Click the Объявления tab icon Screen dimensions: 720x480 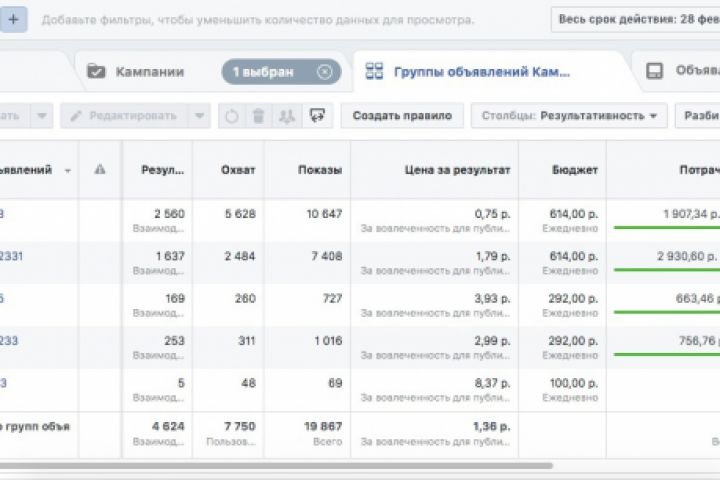(654, 71)
